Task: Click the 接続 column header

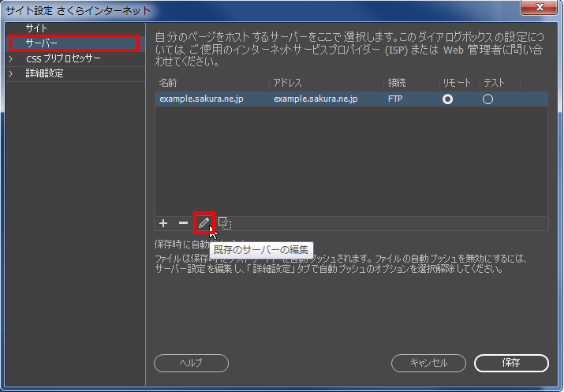Action: click(397, 83)
